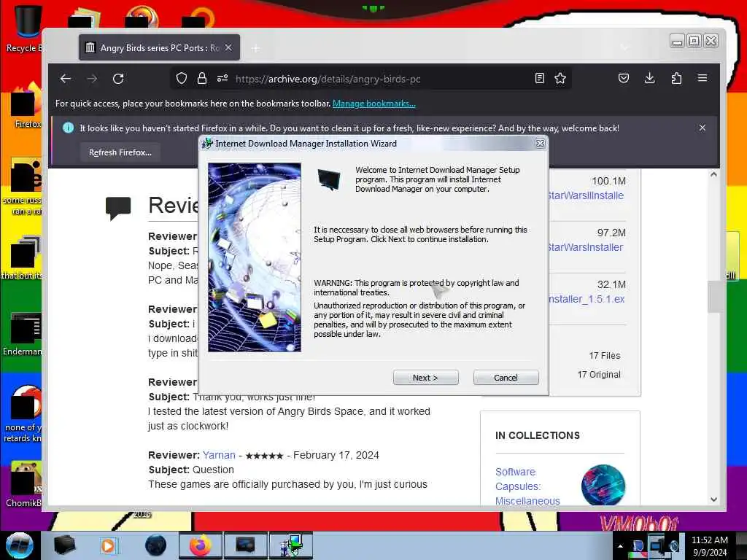Maximize the Firefox window
747x560 pixels.
[x=694, y=42]
